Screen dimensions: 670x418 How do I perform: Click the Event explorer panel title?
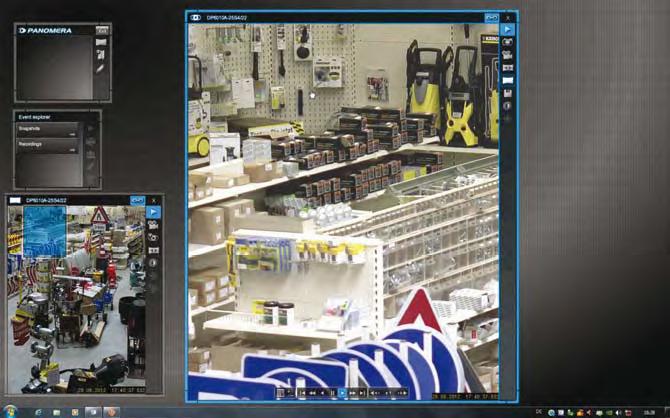34,117
